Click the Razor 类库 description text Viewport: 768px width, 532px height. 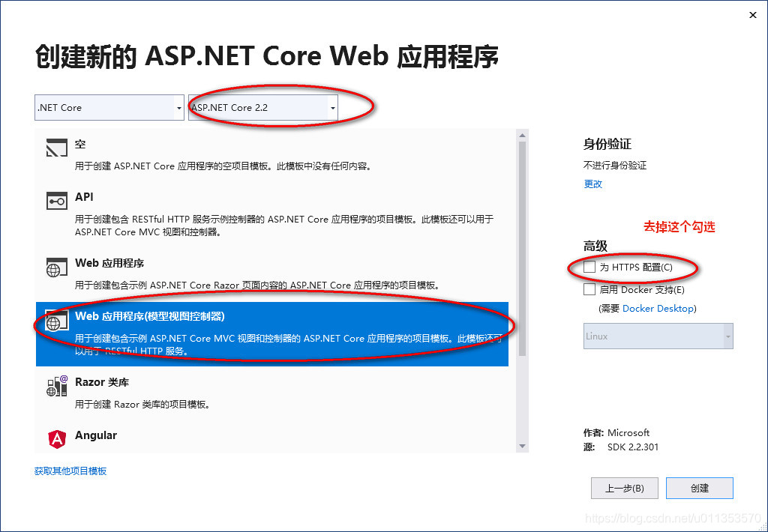pos(142,405)
